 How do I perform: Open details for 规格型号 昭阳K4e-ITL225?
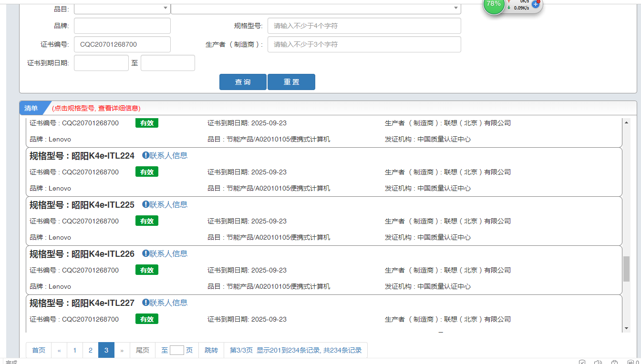tap(82, 204)
